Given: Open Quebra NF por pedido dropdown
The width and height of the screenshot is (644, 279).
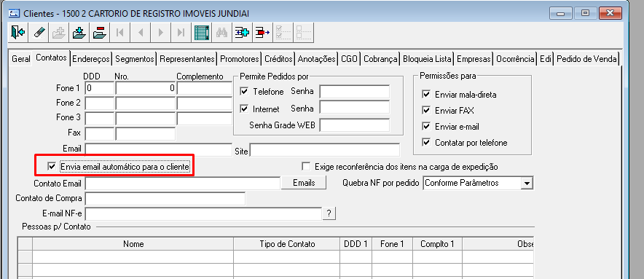Looking at the screenshot, I should [527, 184].
